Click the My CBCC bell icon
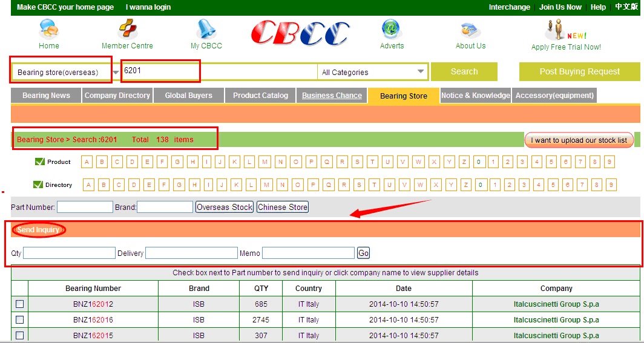The height and width of the screenshot is (343, 644). click(206, 28)
